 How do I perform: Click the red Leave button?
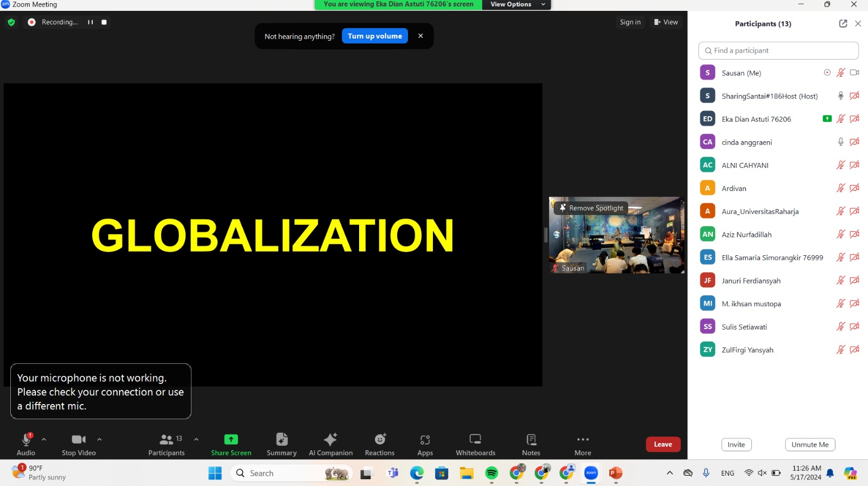click(x=663, y=444)
